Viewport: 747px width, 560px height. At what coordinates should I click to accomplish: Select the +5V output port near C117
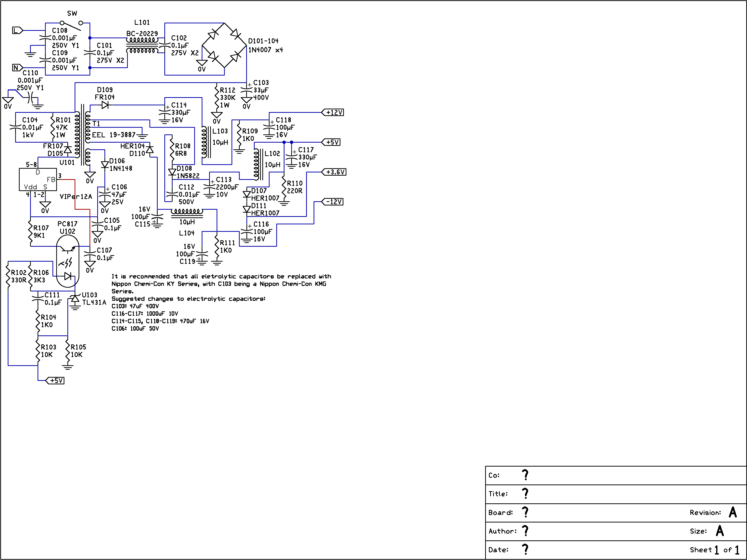pos(331,142)
